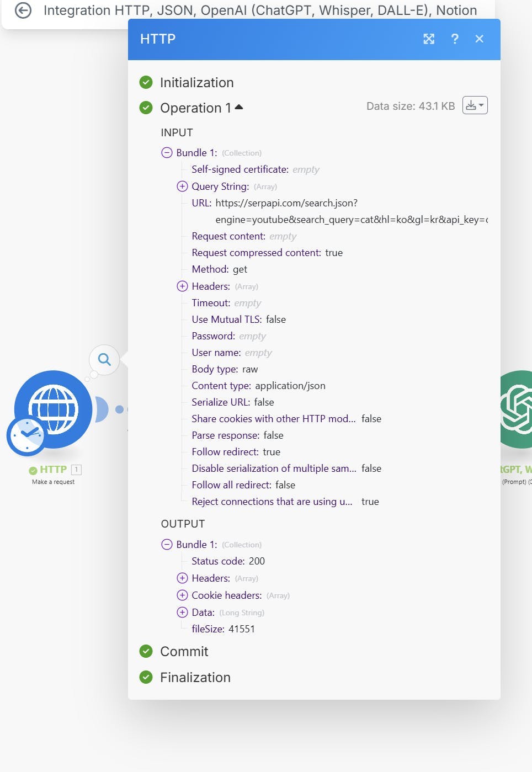
Task: Click the Body type: raw row
Action: tap(225, 369)
